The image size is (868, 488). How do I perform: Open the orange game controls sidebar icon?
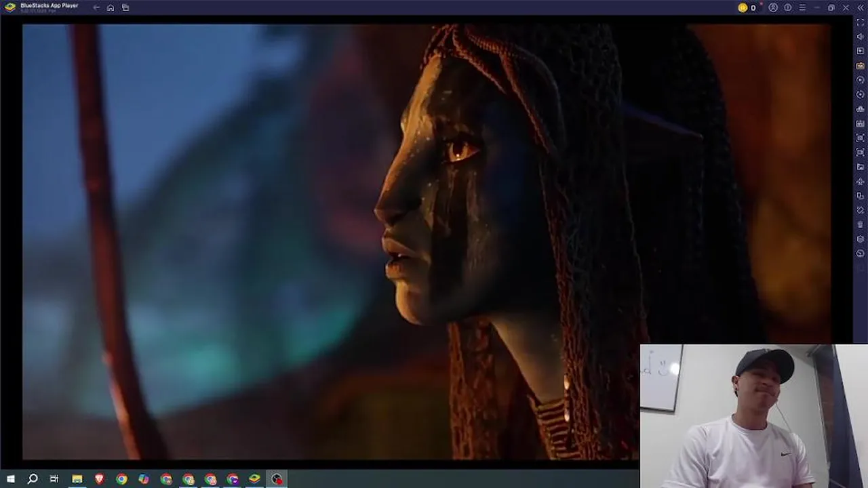tap(861, 66)
